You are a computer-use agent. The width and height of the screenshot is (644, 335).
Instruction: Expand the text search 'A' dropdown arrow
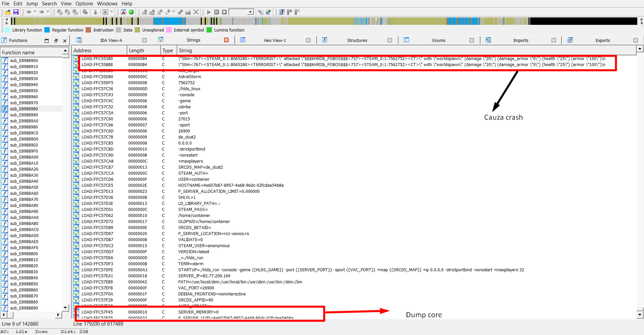point(112,12)
